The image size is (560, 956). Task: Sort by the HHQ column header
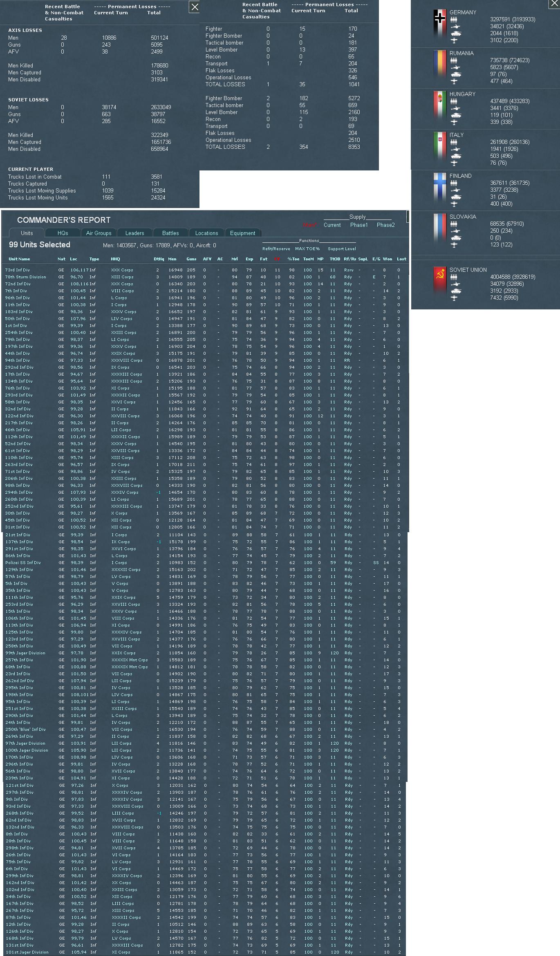[x=115, y=259]
